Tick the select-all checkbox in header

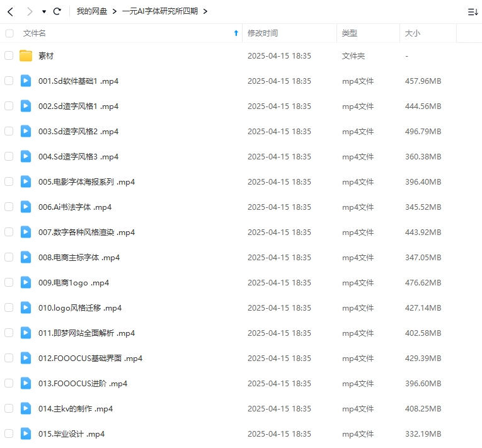point(9,33)
